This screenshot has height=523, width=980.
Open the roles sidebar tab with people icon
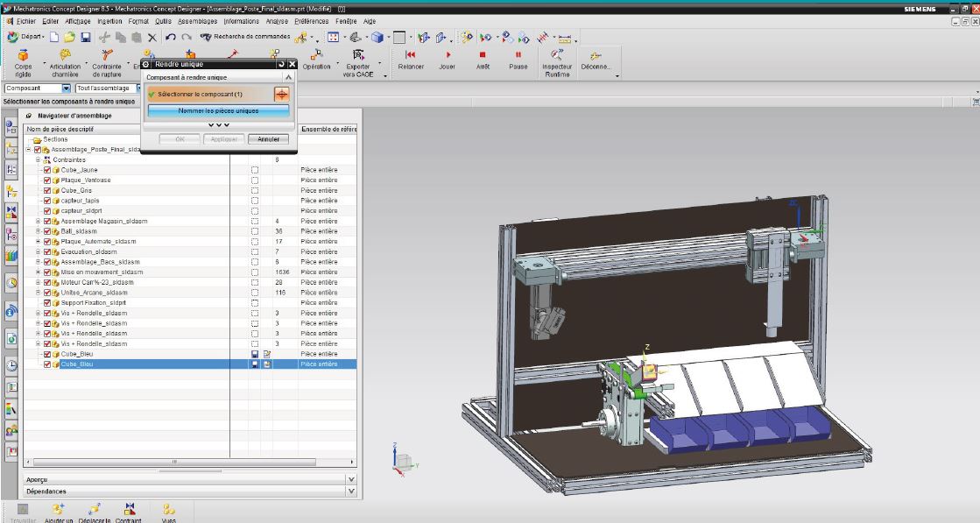pos(11,430)
